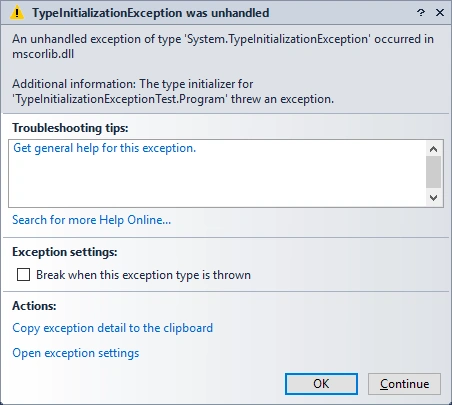Click the down arrow in tips scrollbar

click(433, 198)
